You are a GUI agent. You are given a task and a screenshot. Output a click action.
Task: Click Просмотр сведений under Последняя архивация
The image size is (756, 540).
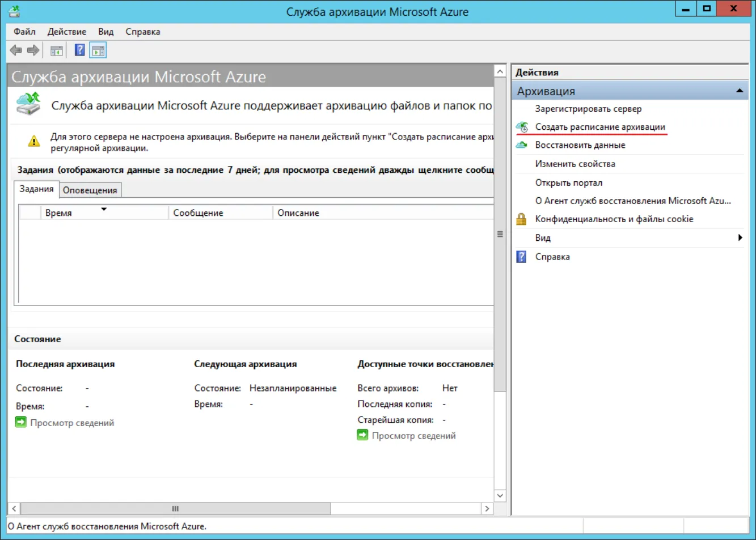(x=72, y=423)
